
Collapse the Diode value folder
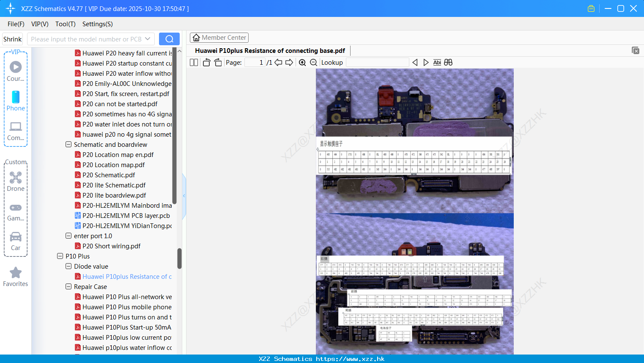(69, 267)
